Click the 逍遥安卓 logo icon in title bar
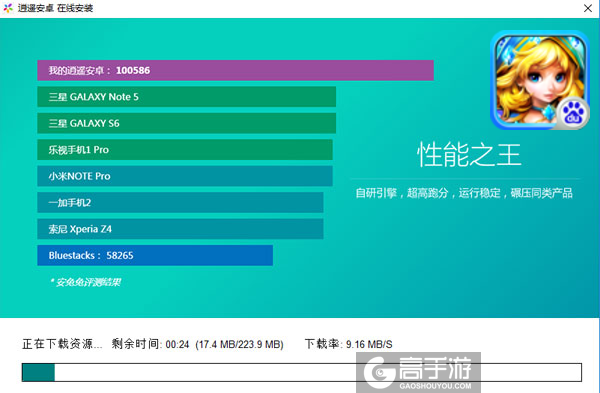The height and width of the screenshot is (393, 600). click(8, 8)
